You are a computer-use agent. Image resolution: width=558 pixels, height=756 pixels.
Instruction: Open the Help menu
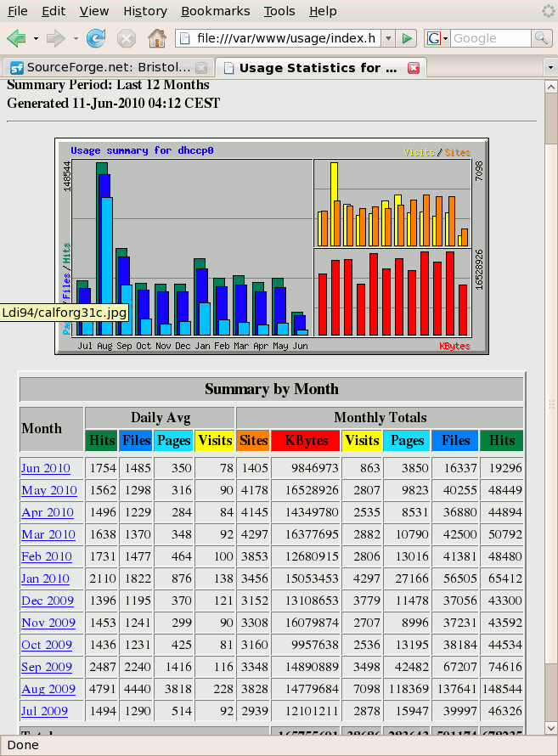323,11
